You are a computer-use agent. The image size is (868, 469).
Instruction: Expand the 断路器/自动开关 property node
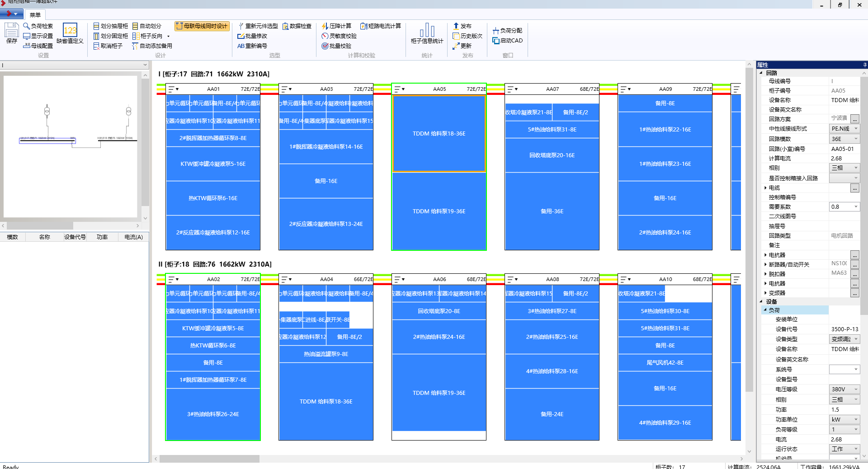click(x=765, y=265)
